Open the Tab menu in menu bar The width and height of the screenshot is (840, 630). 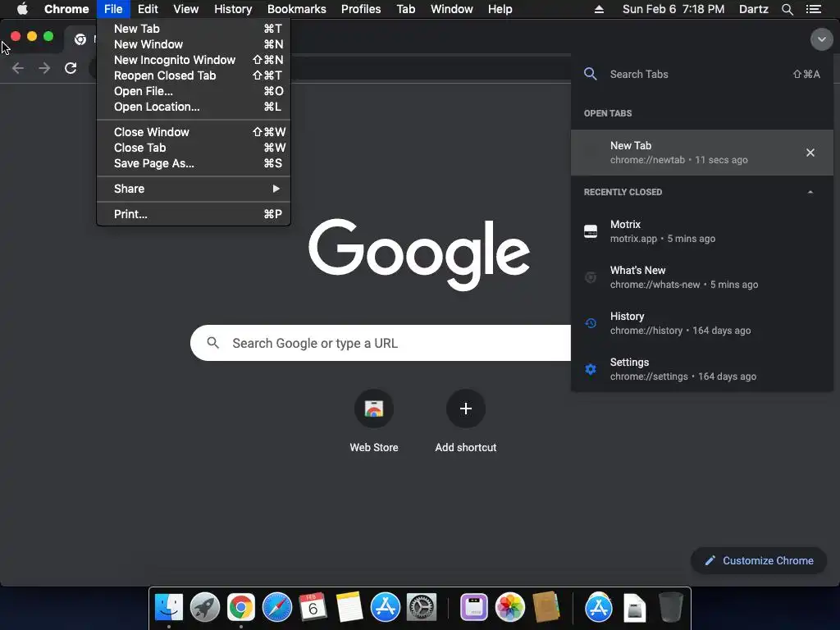pyautogui.click(x=405, y=9)
